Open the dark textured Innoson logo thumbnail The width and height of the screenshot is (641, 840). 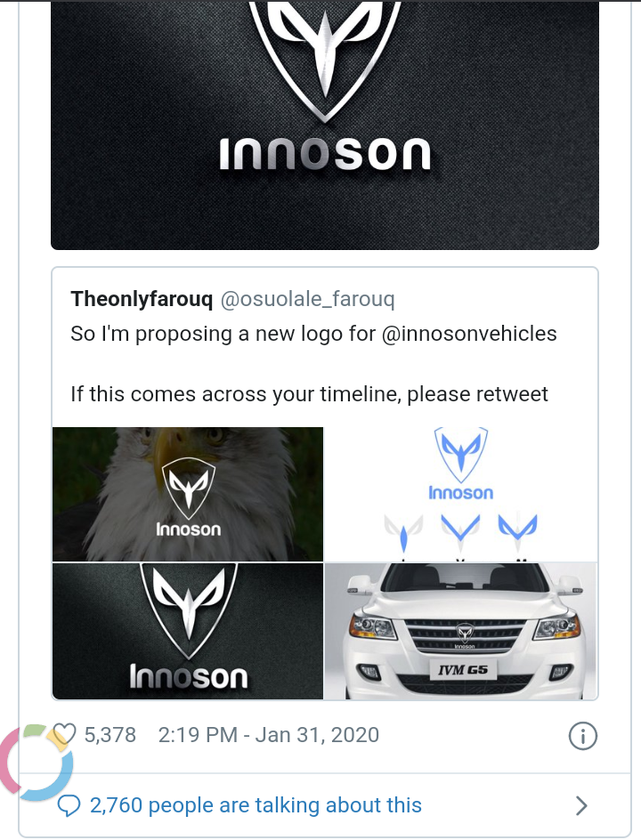[188, 631]
